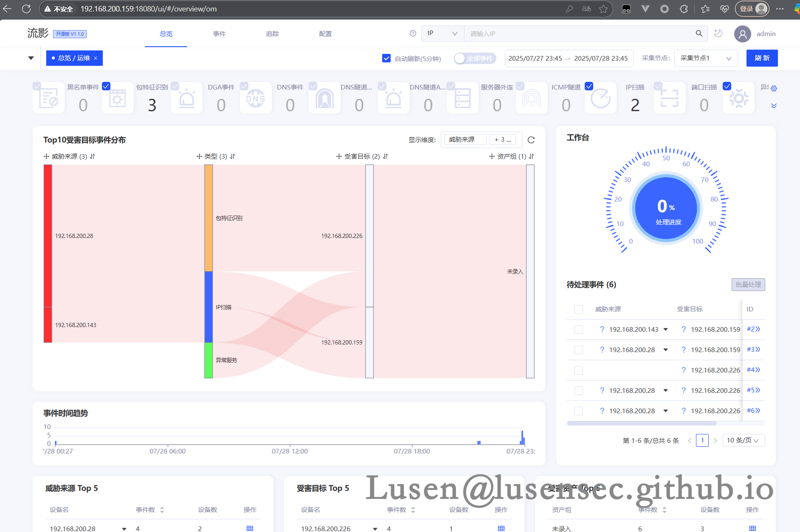Click the 请输入IP search input field
Screen dimensions: 800x532
(x=577, y=34)
